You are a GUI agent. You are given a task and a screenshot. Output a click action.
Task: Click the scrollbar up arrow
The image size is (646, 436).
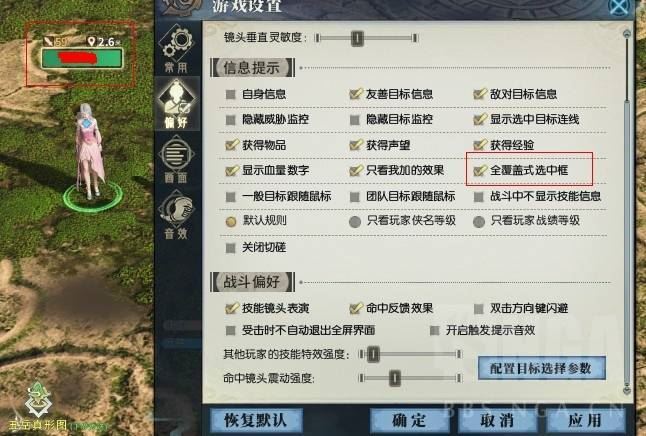(x=627, y=34)
